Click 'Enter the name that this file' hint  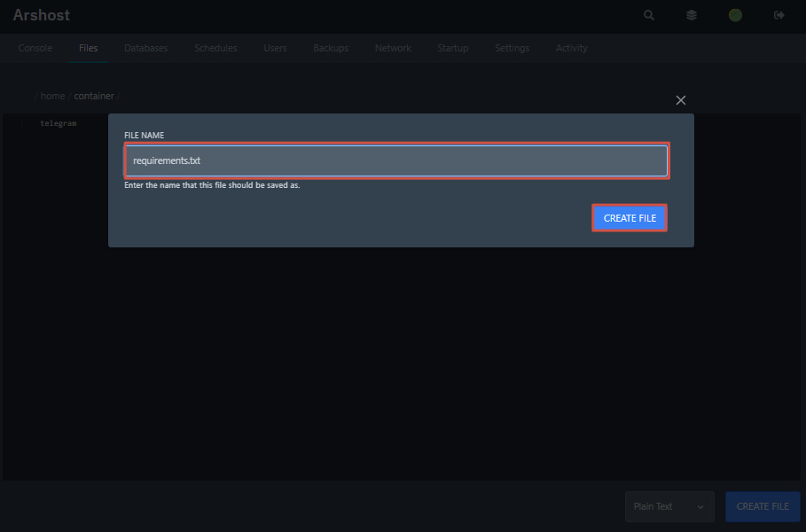(212, 185)
